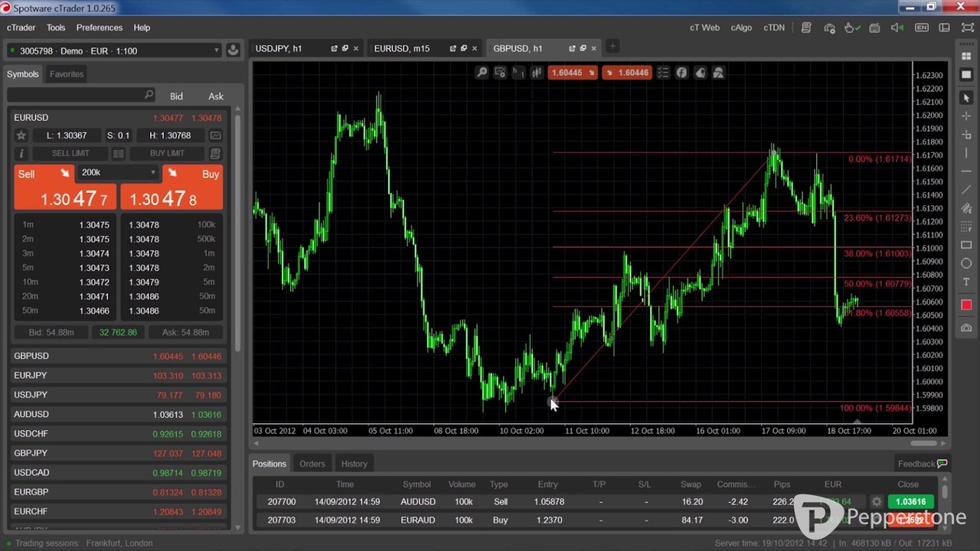The width and height of the screenshot is (980, 551).
Task: Select the crosshair tool
Action: (x=966, y=116)
